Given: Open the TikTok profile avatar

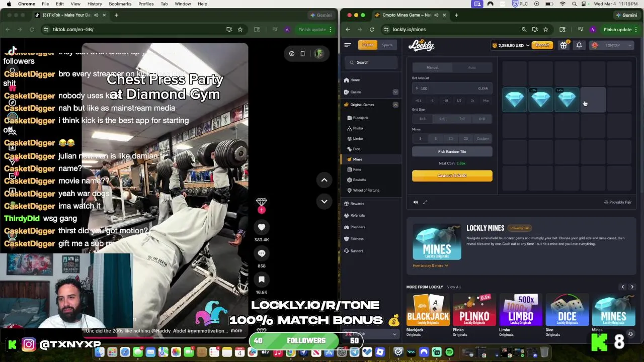Looking at the screenshot, I should pyautogui.click(x=319, y=54).
